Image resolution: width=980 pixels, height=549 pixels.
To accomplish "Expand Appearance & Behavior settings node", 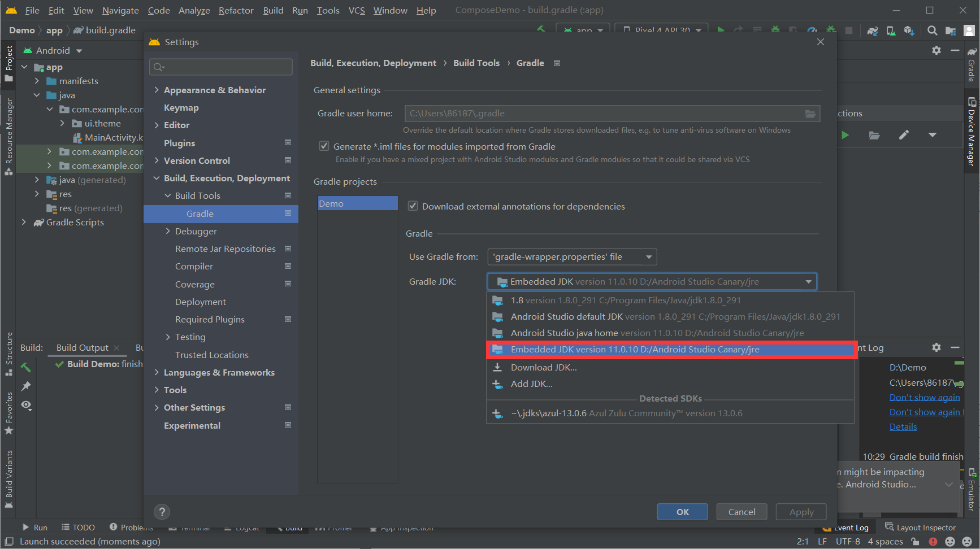I will pyautogui.click(x=157, y=90).
